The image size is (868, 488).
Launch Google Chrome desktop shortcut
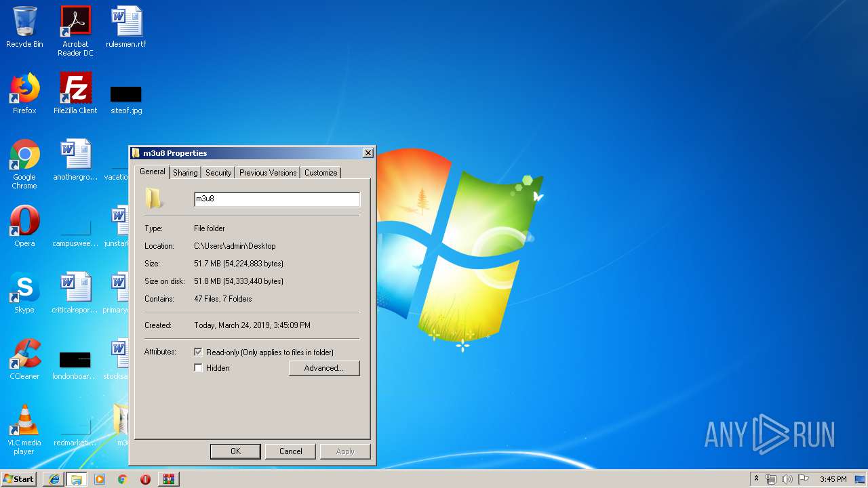coord(24,164)
